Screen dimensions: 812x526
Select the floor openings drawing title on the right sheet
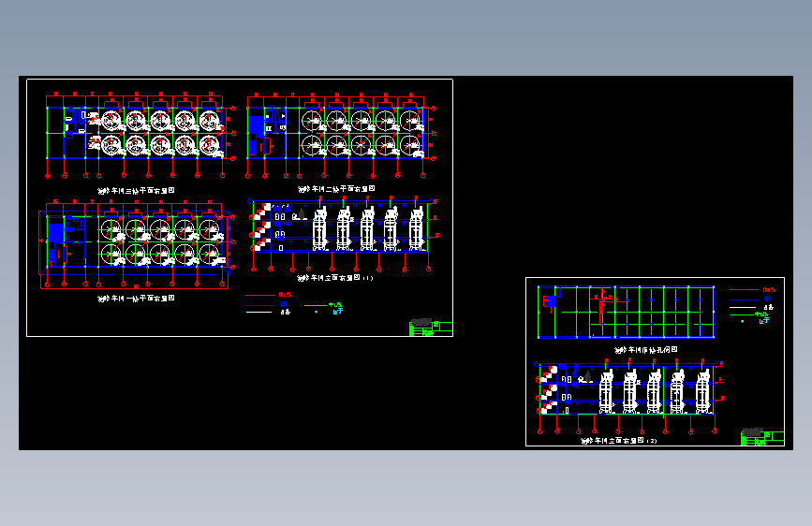tap(646, 350)
